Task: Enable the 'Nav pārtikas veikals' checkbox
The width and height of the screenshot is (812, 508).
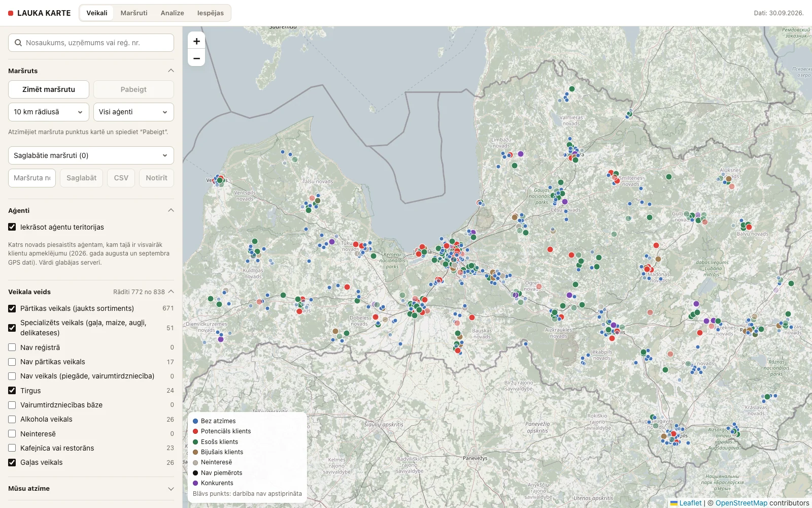Action: point(12,362)
